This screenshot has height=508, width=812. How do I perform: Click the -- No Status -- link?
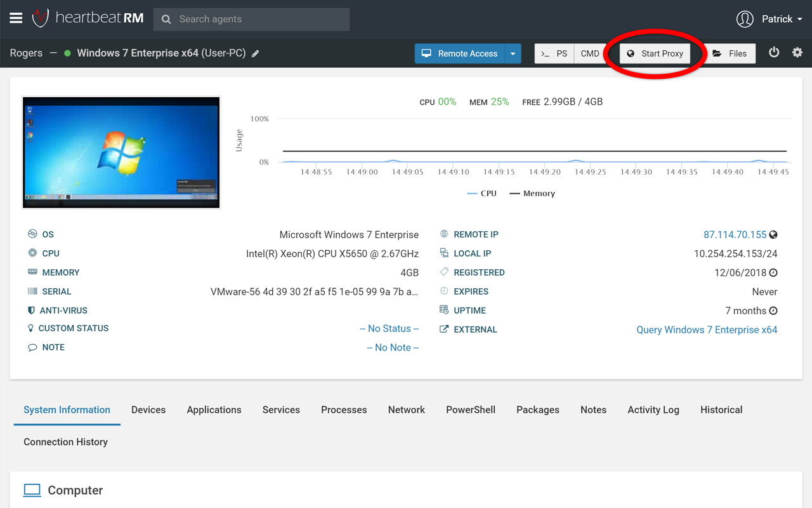[390, 329]
